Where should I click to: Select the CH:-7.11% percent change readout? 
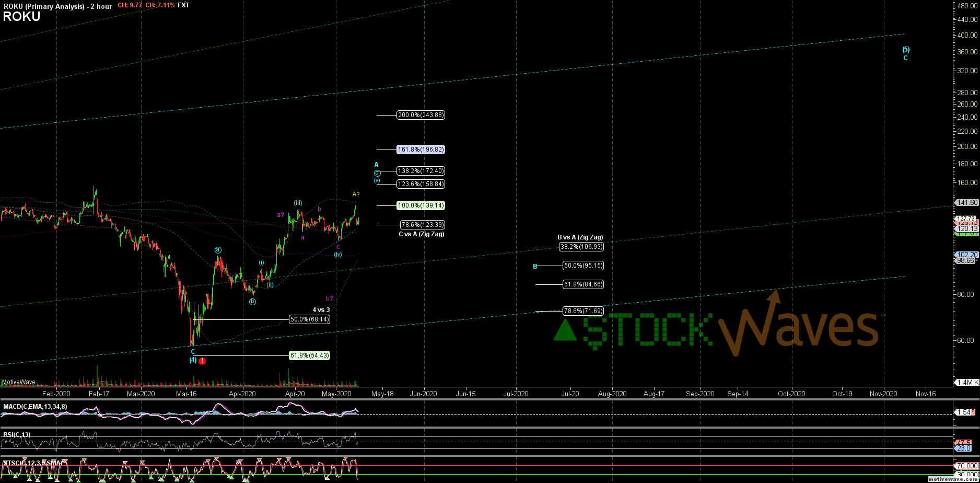pyautogui.click(x=160, y=5)
